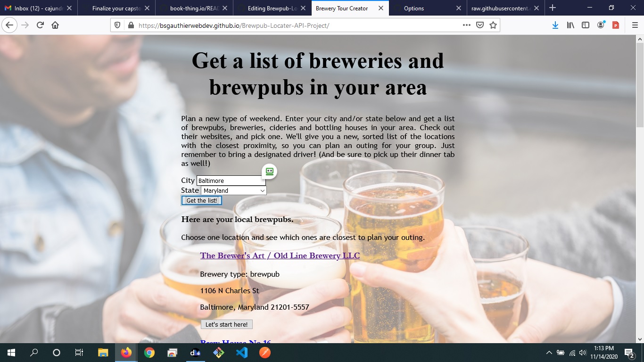644x362 pixels.
Task: Open Wi-Fi network settings in tray
Action: point(572,353)
